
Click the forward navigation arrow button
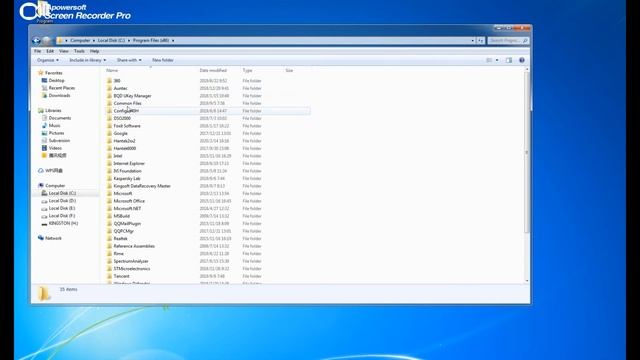(47, 40)
